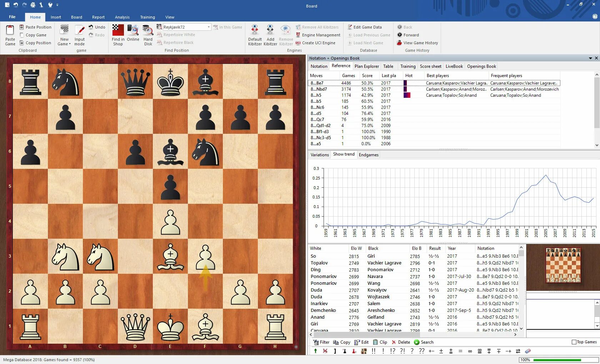
Task: Enable the Top Games checkbox
Action: 574,342
